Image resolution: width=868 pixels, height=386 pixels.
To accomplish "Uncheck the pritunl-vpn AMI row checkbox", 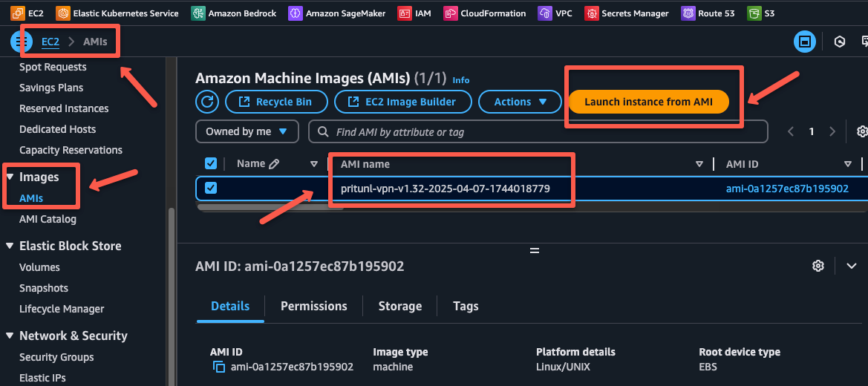I will coord(211,189).
